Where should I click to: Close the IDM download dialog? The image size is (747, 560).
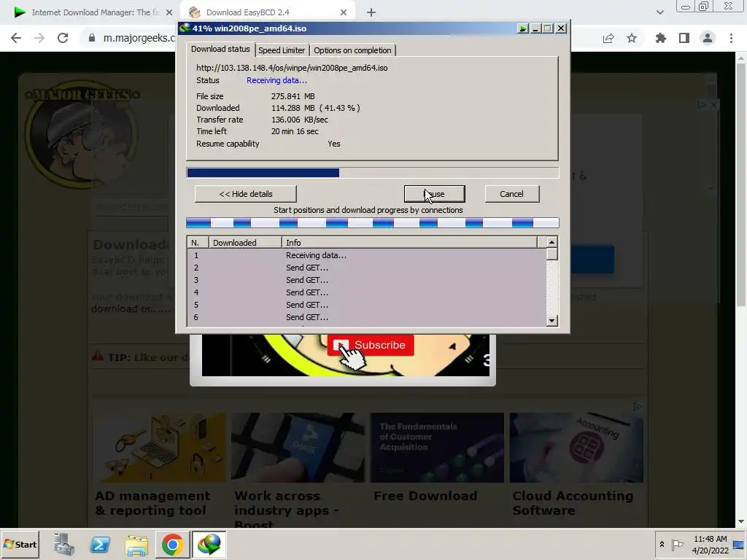[561, 28]
